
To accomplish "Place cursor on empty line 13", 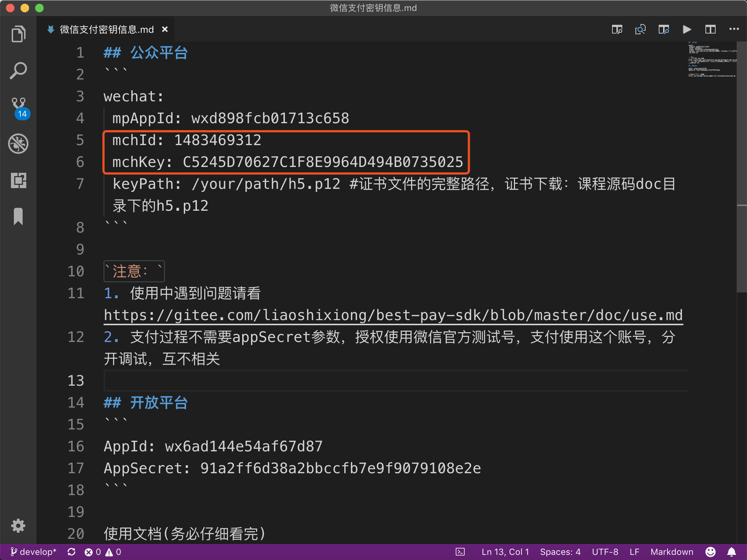I will [x=396, y=381].
